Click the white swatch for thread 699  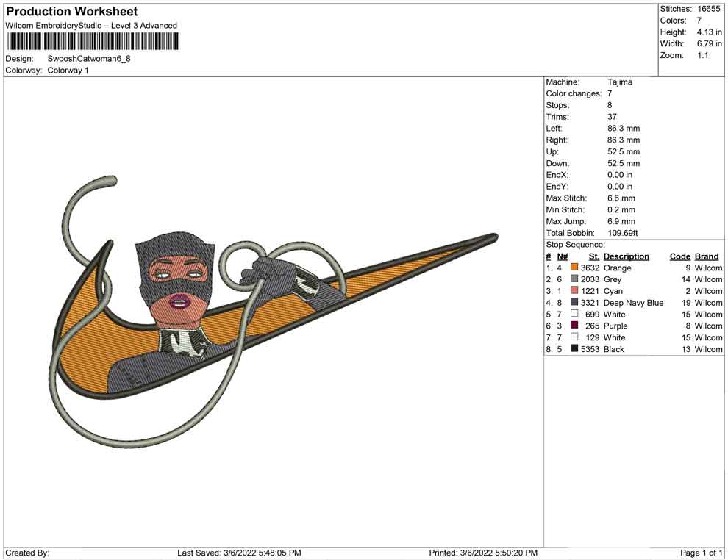[x=574, y=314]
